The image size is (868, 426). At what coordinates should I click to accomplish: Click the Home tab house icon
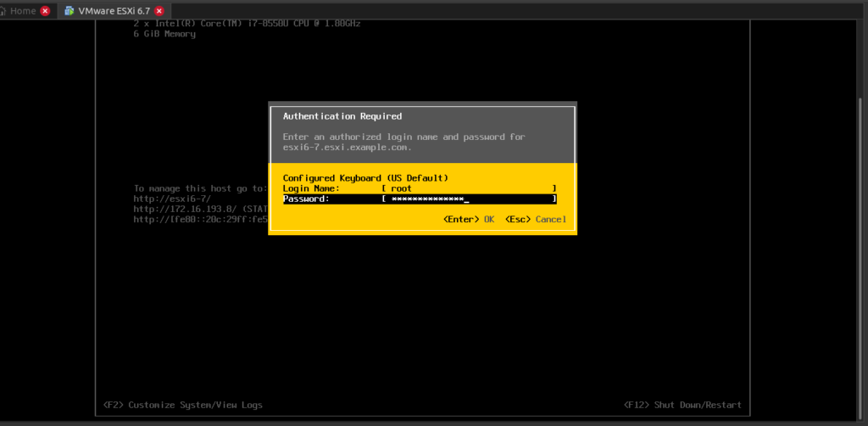4,11
